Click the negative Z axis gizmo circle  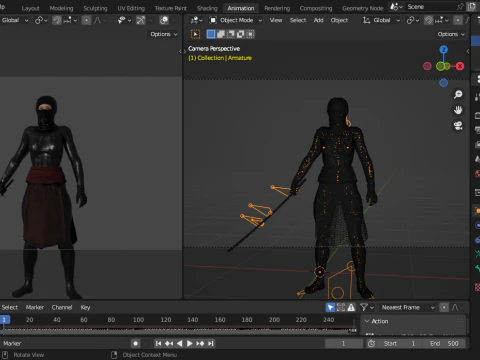click(443, 83)
